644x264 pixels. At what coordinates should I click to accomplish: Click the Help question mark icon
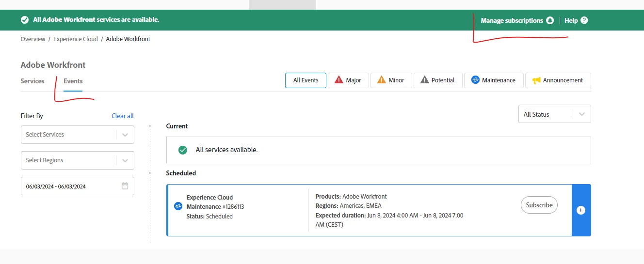584,20
